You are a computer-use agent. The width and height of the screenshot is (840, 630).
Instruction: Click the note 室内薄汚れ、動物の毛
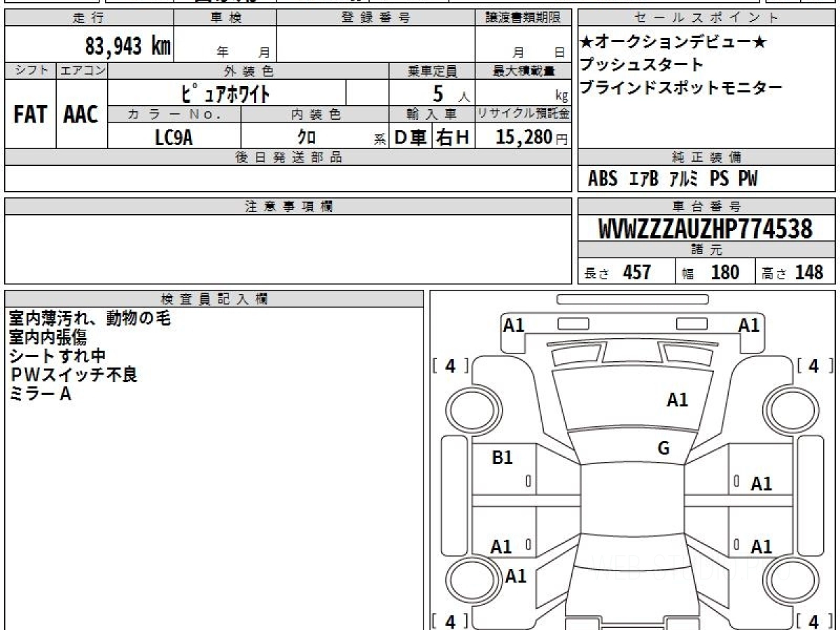pos(90,318)
